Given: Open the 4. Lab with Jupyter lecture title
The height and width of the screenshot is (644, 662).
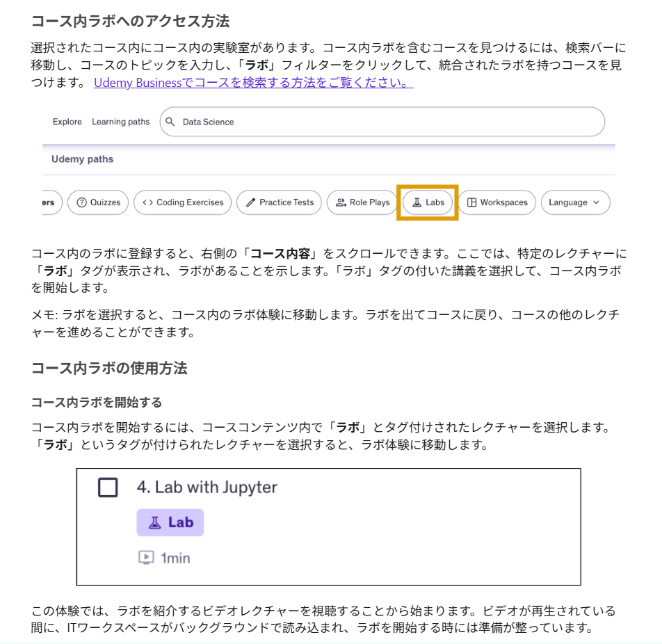Looking at the screenshot, I should coord(207,488).
